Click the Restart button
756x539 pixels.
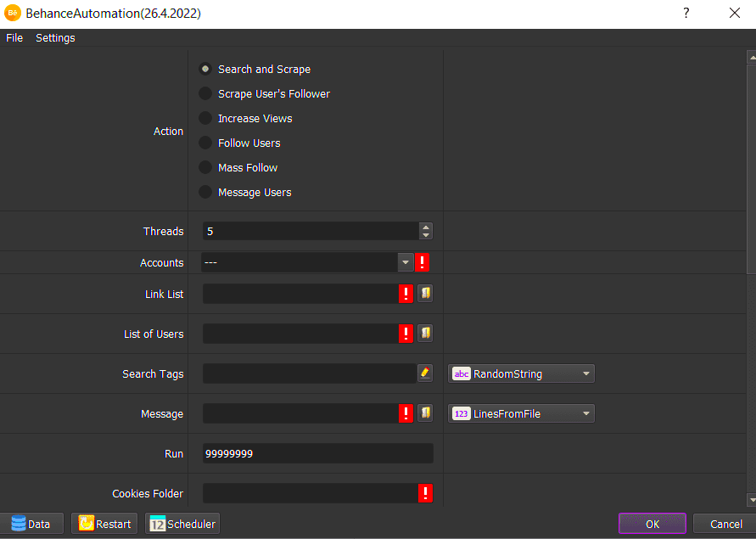[105, 524]
